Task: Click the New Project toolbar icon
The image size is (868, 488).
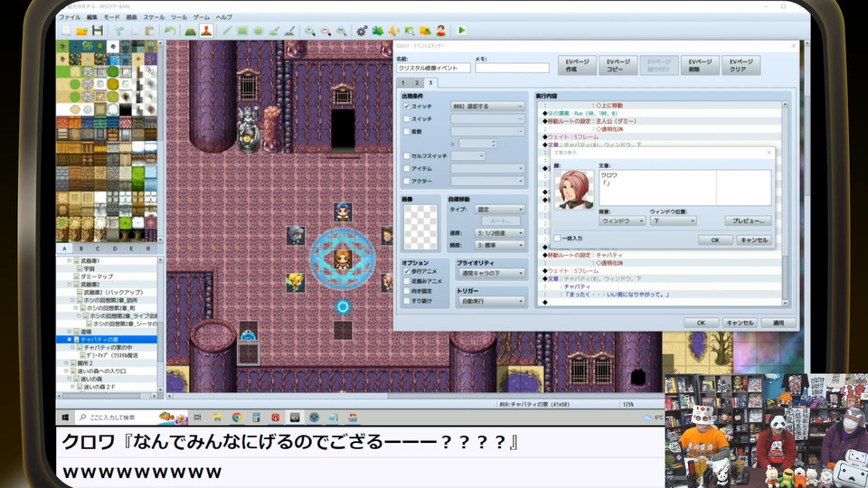Action: pos(66,31)
